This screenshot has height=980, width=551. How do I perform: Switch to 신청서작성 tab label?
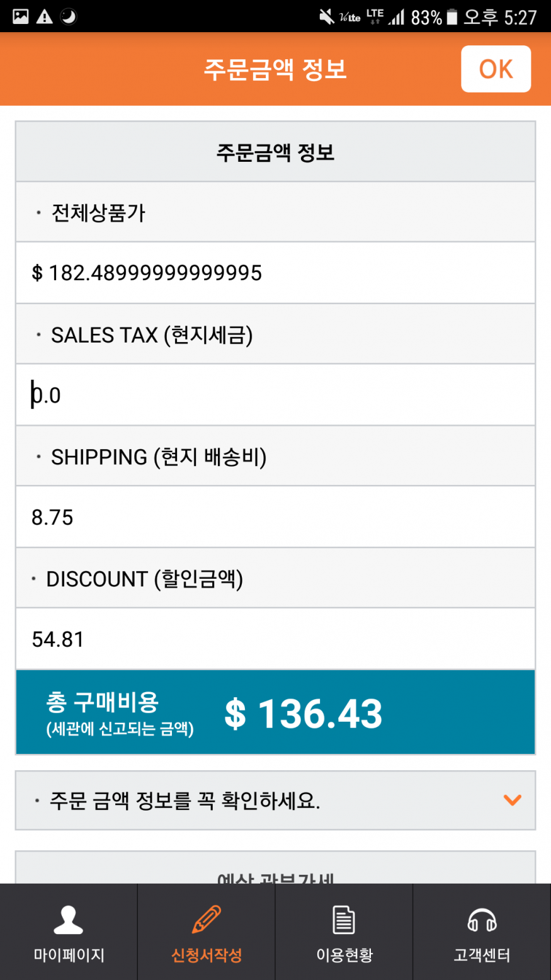(207, 955)
